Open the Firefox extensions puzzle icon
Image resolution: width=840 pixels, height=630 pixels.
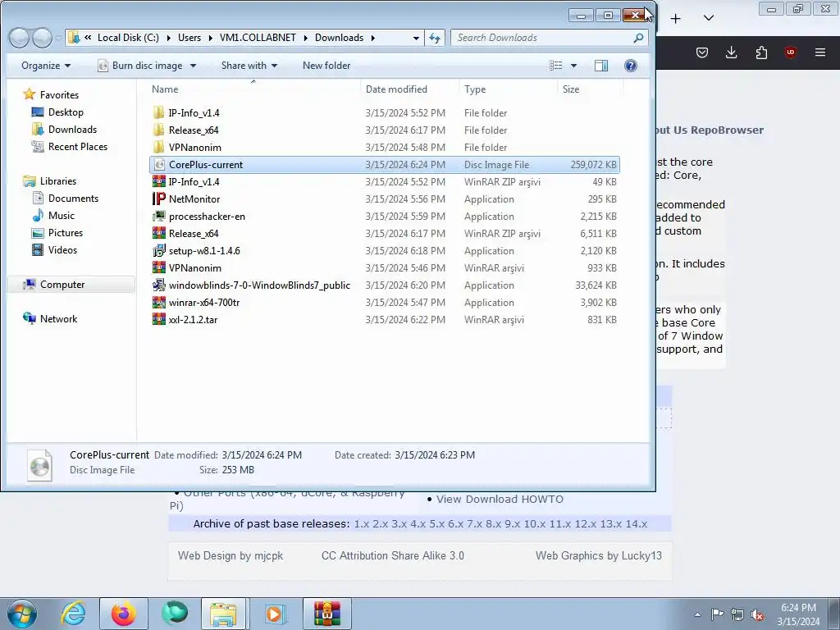(761, 52)
